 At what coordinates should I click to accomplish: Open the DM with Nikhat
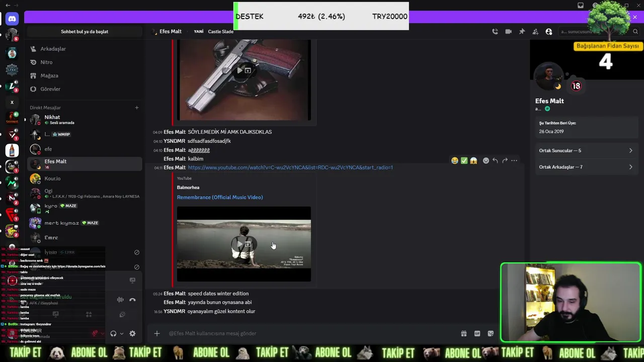pyautogui.click(x=85, y=120)
